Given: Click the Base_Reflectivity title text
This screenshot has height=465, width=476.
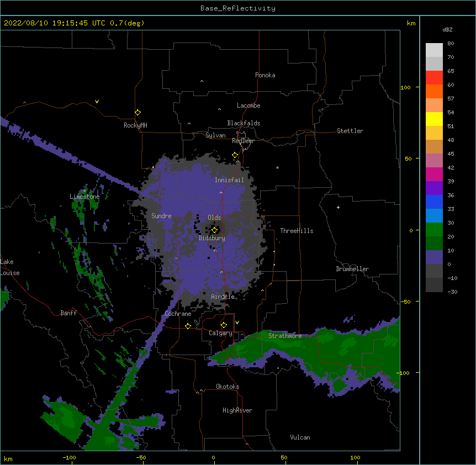Looking at the screenshot, I should pyautogui.click(x=238, y=8).
